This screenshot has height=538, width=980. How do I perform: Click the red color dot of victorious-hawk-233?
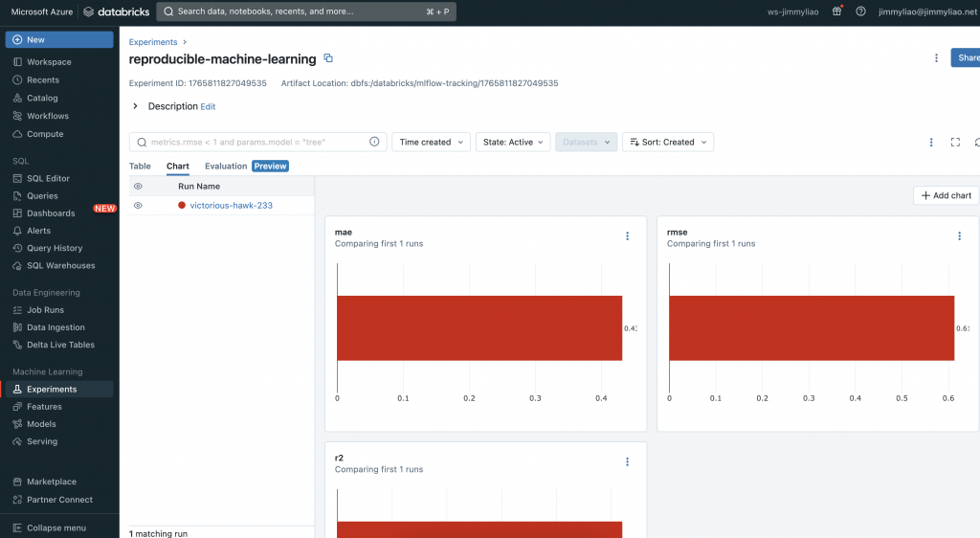(182, 205)
